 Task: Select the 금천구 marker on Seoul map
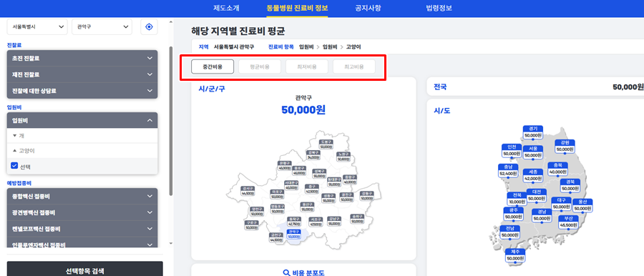point(276,237)
